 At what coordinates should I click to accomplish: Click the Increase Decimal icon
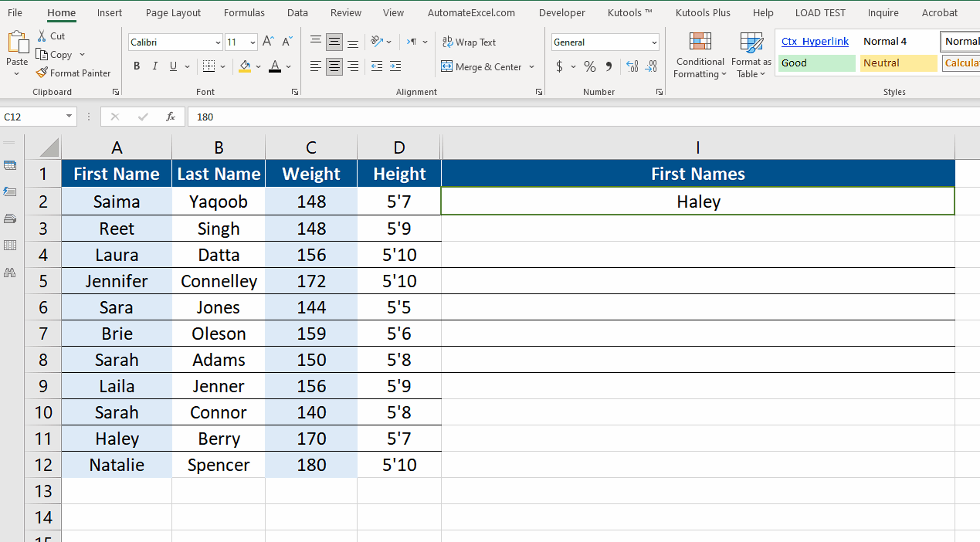coord(633,66)
